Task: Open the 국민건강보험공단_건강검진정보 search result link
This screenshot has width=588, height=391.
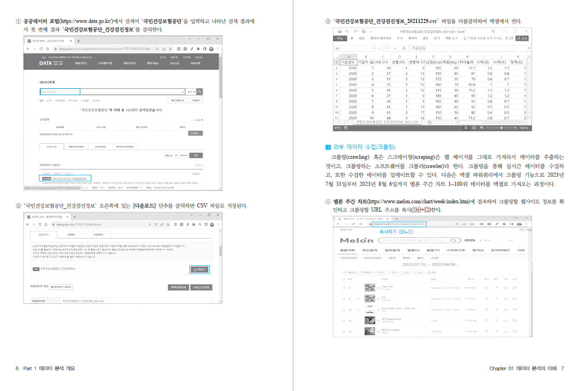Action: coord(70,178)
